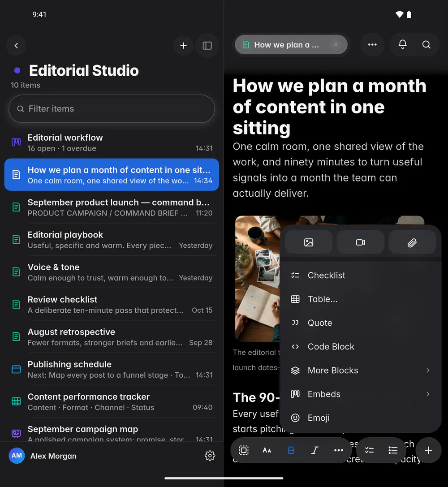The width and height of the screenshot is (448, 487).
Task: Click the insert plus button at the bottom right
Action: pyautogui.click(x=428, y=450)
